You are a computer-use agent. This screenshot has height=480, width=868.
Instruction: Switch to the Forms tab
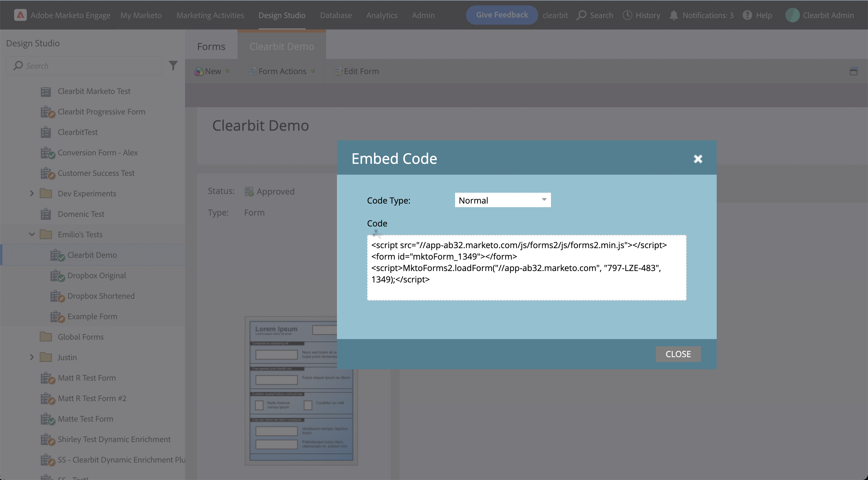click(211, 46)
